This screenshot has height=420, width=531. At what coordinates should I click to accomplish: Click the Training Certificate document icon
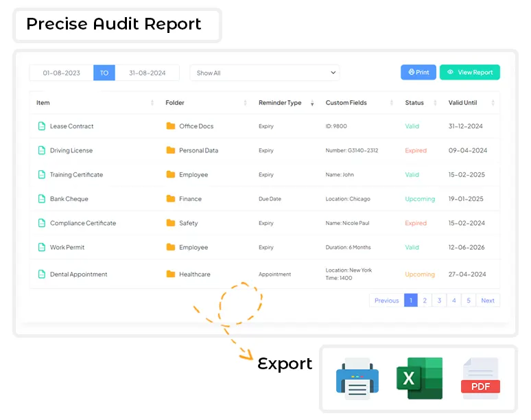pos(42,175)
